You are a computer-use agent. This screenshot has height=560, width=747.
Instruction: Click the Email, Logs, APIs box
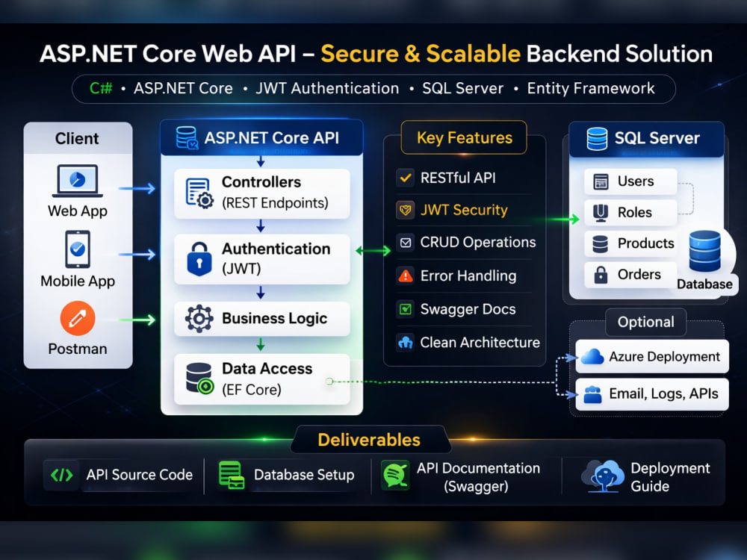click(x=652, y=394)
